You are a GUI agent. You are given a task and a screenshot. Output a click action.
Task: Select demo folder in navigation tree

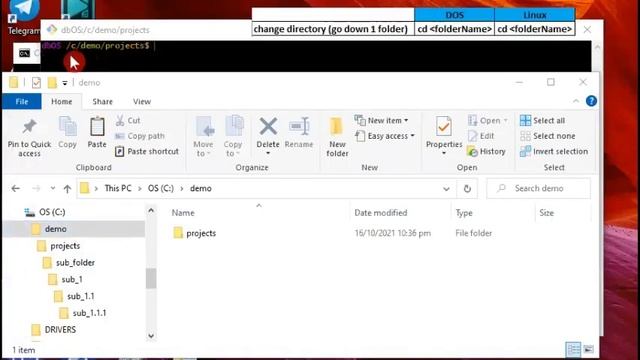pyautogui.click(x=56, y=229)
